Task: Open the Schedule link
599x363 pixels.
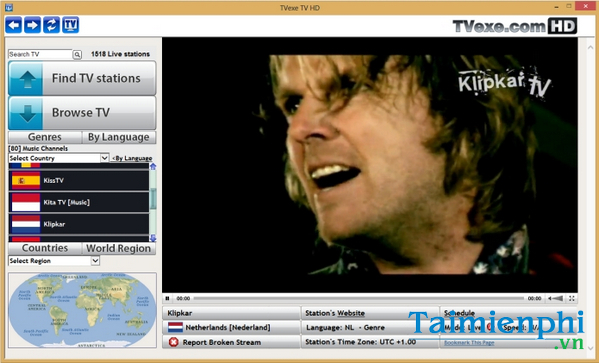Action: click(x=459, y=313)
